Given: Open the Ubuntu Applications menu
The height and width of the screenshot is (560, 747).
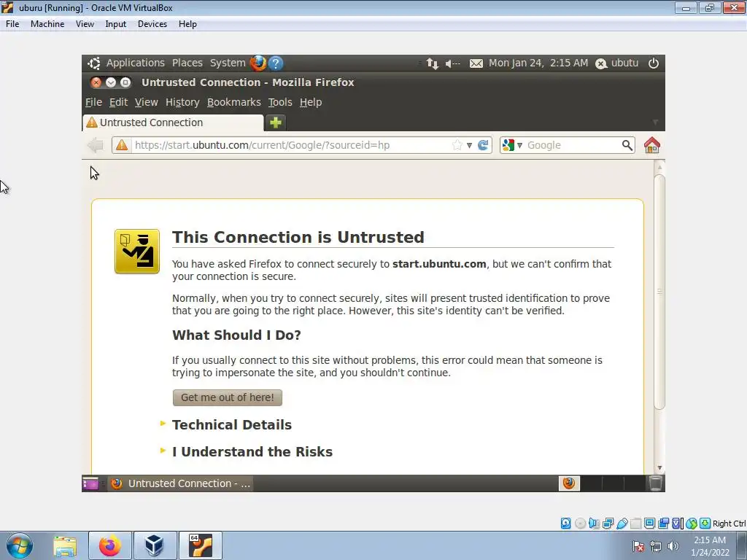Looking at the screenshot, I should point(135,63).
